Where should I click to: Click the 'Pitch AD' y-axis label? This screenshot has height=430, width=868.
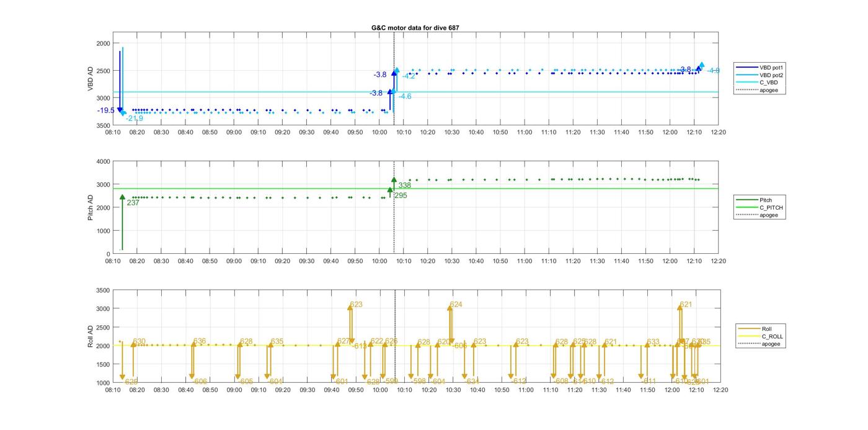91,207
